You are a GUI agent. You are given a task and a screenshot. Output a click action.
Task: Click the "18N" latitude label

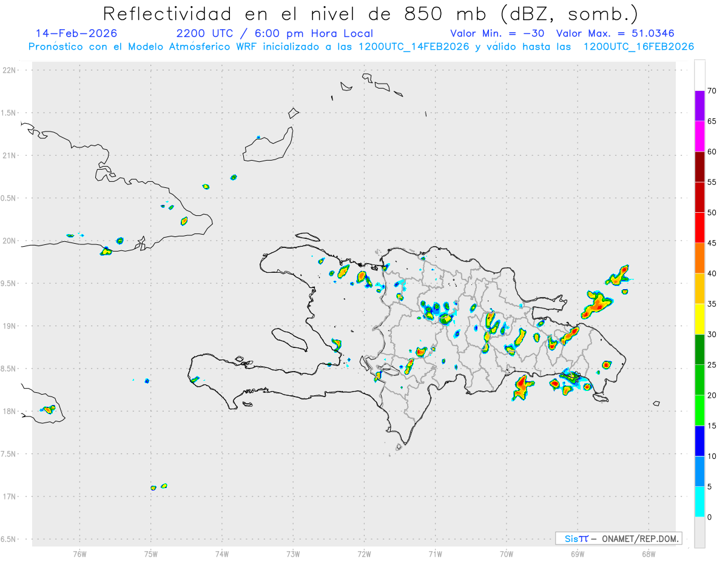[10, 412]
